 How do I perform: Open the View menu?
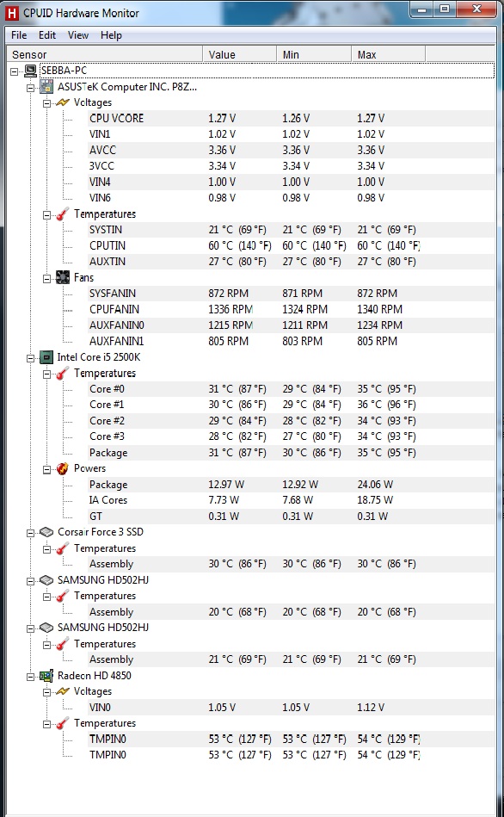(78, 35)
